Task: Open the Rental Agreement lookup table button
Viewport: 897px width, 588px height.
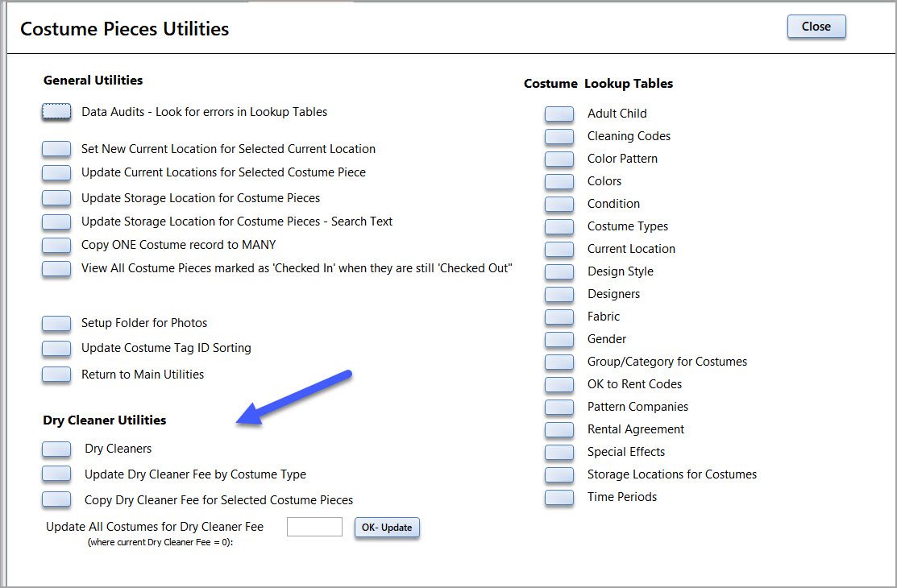Action: 559,429
